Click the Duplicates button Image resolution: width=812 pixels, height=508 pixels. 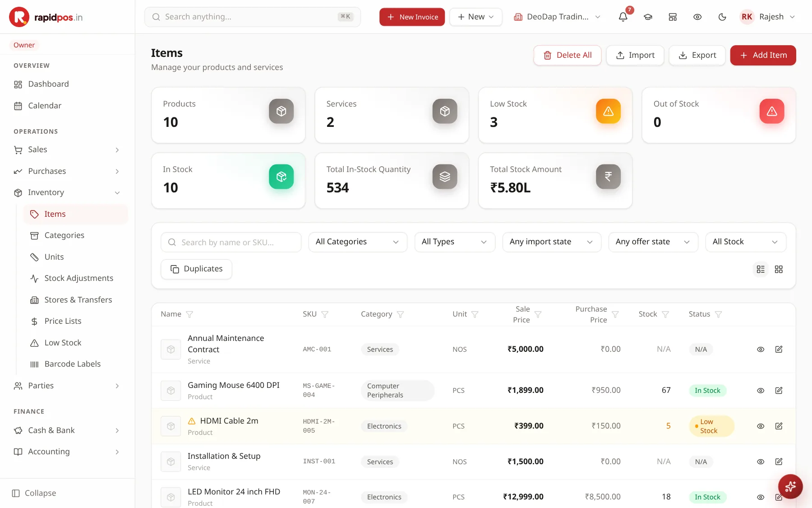(196, 269)
